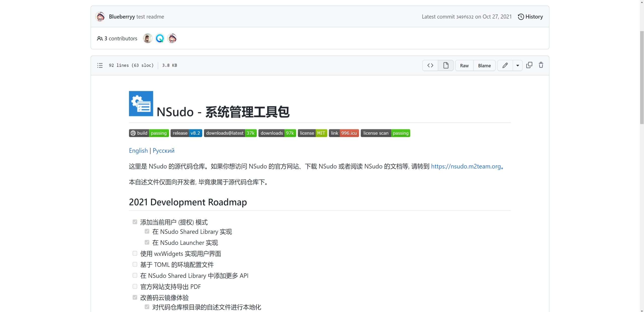Toggle checkbox 在 NSudo Shared Library 实现

click(x=147, y=231)
